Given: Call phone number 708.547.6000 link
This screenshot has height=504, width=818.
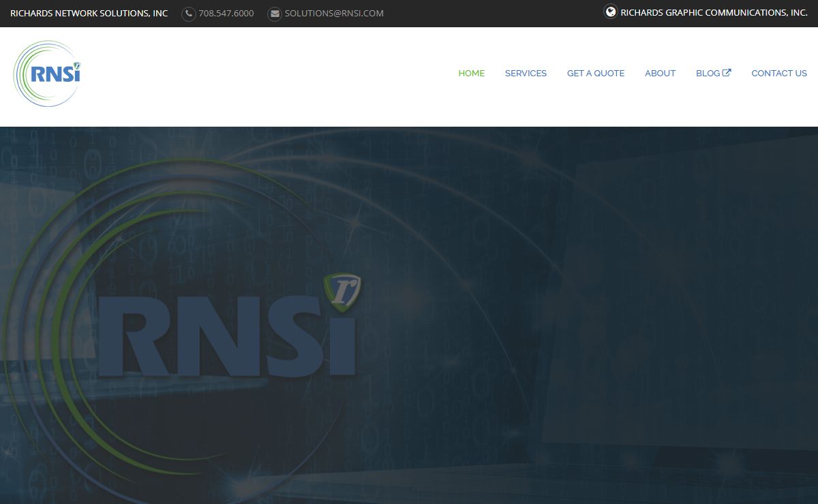Looking at the screenshot, I should click(226, 14).
